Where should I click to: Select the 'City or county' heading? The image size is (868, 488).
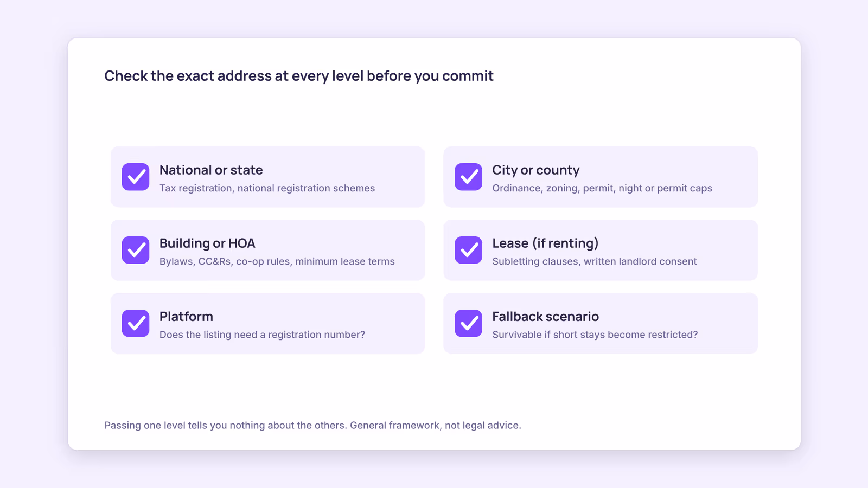(x=536, y=170)
